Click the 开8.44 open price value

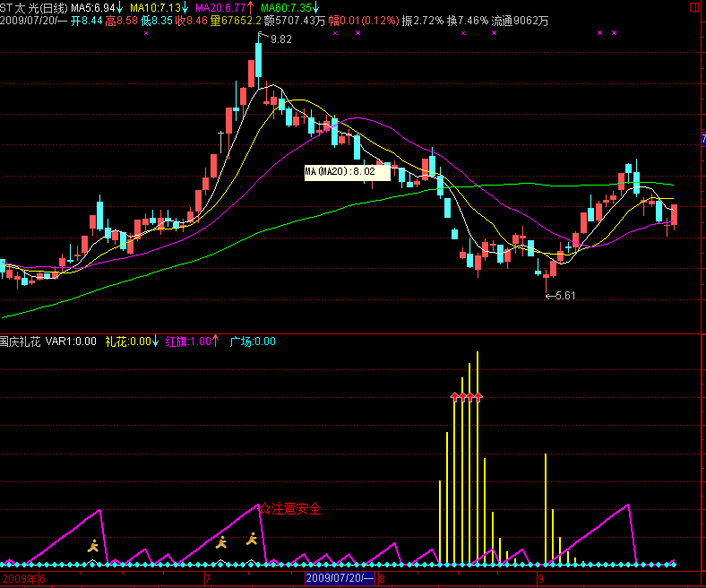(x=86, y=21)
